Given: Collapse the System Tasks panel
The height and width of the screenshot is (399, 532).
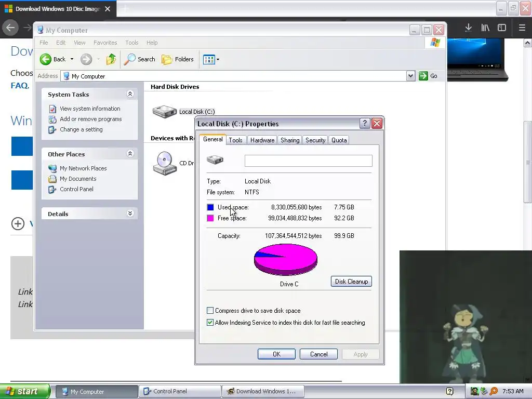Looking at the screenshot, I should pos(130,94).
